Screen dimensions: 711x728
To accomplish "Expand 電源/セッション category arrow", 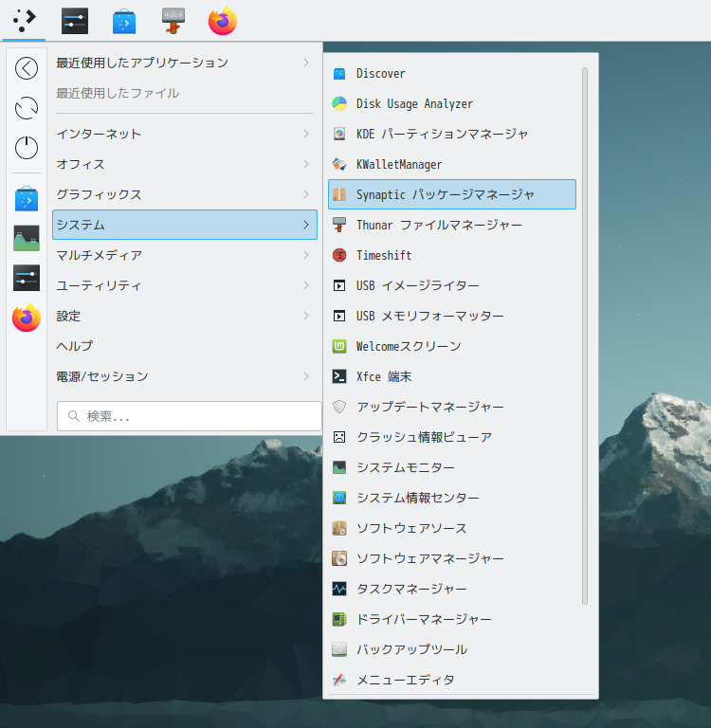I will (x=306, y=376).
